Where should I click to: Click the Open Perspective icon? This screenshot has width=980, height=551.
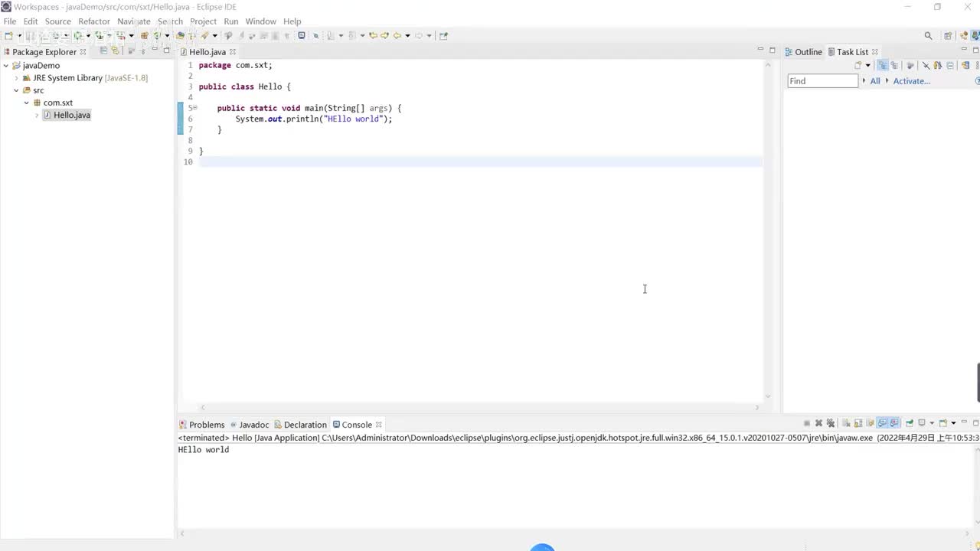click(x=948, y=35)
